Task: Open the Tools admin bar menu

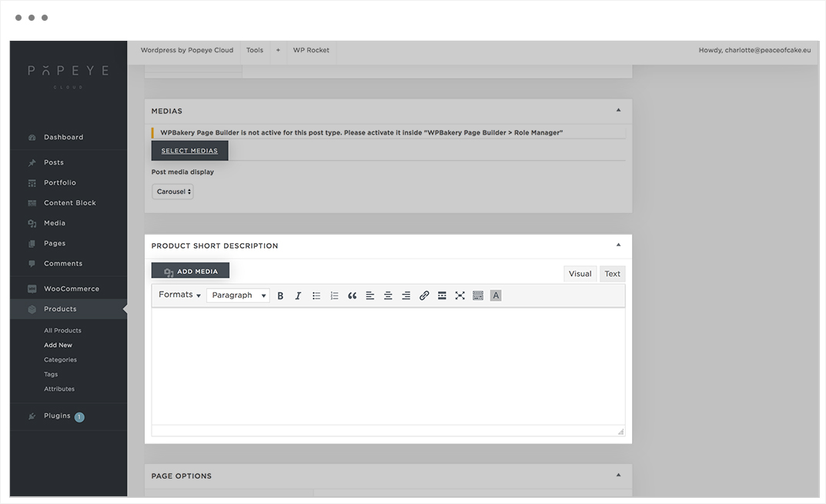Action: coord(255,50)
